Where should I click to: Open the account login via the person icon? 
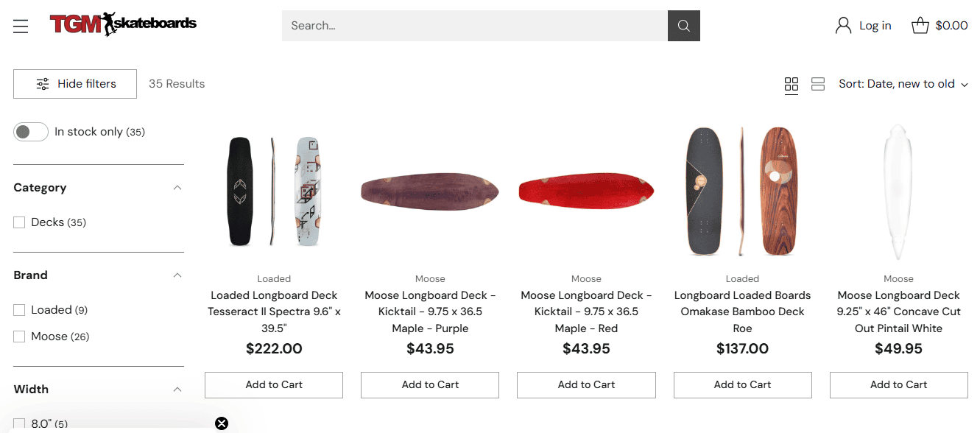tap(842, 24)
